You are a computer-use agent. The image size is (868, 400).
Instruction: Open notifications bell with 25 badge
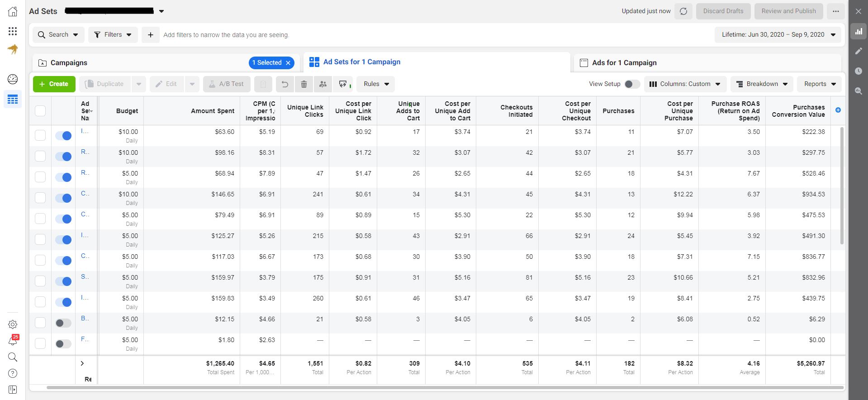click(x=13, y=340)
